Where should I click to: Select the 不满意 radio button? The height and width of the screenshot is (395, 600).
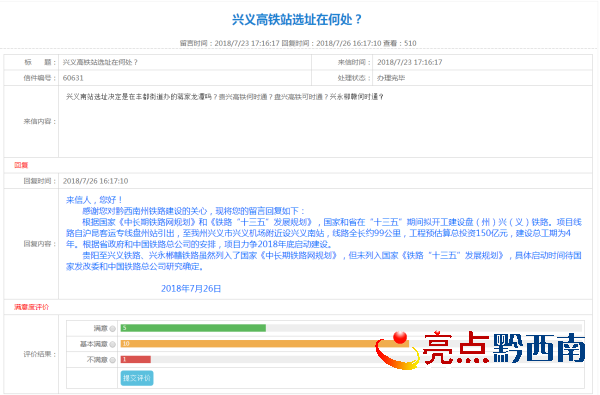point(112,360)
